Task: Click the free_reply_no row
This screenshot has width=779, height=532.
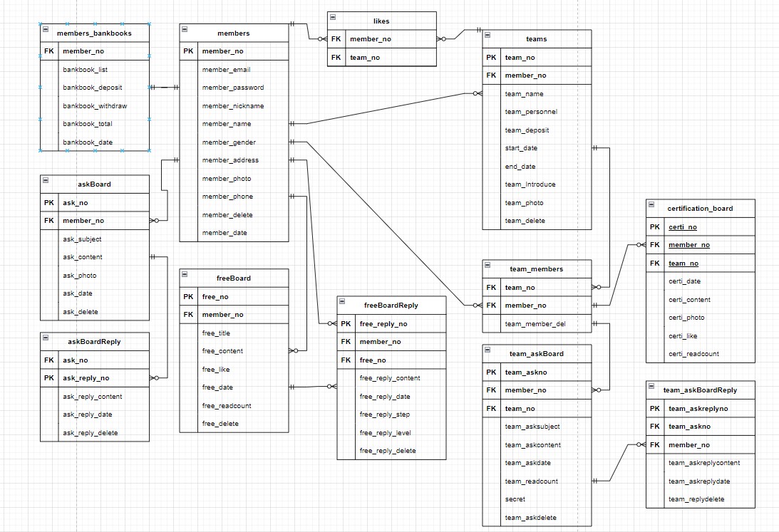Action: pyautogui.click(x=391, y=324)
